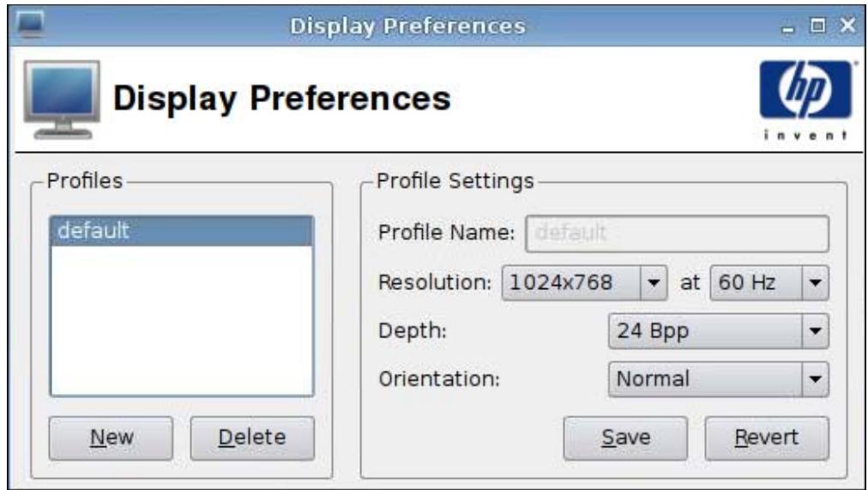Close the Display Preferences window
Viewport: 868px width, 490px height.
[847, 26]
